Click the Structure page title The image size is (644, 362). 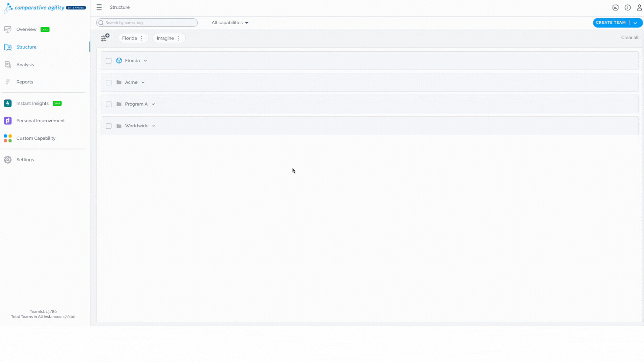[120, 7]
